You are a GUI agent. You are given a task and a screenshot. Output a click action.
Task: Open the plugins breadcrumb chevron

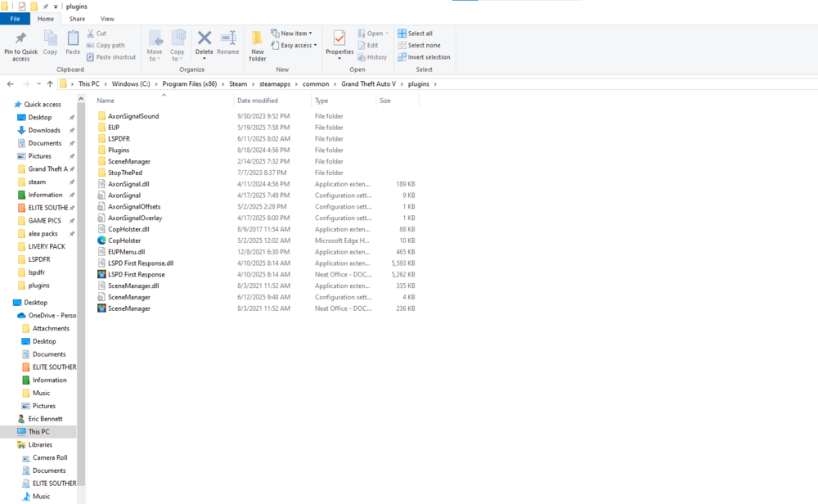(435, 84)
